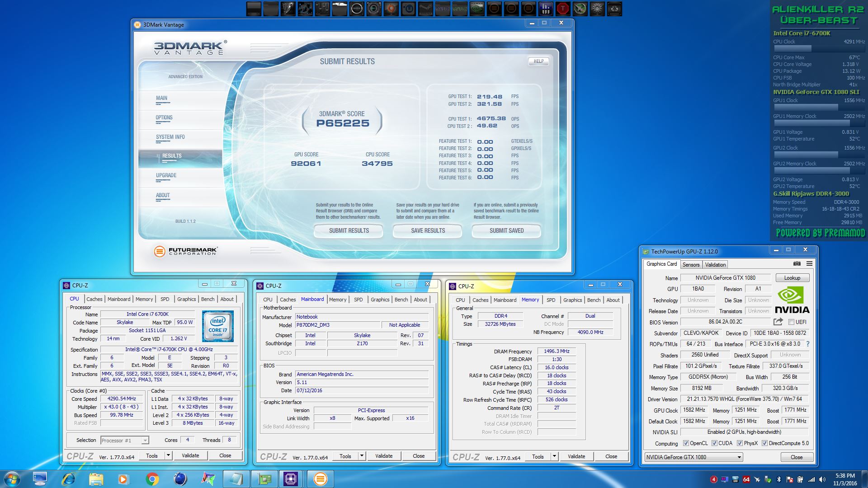Toggle the PhysX checkbox in GPU-Z

tap(740, 443)
